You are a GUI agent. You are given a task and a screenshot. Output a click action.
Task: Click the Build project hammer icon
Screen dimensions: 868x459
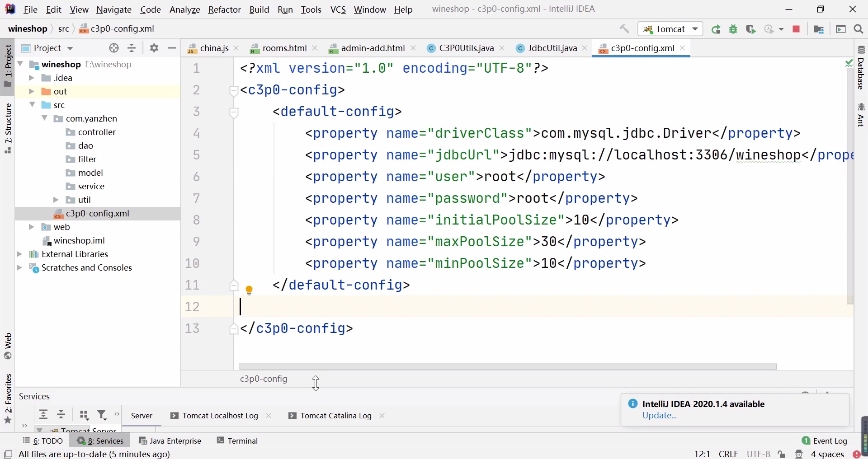625,29
